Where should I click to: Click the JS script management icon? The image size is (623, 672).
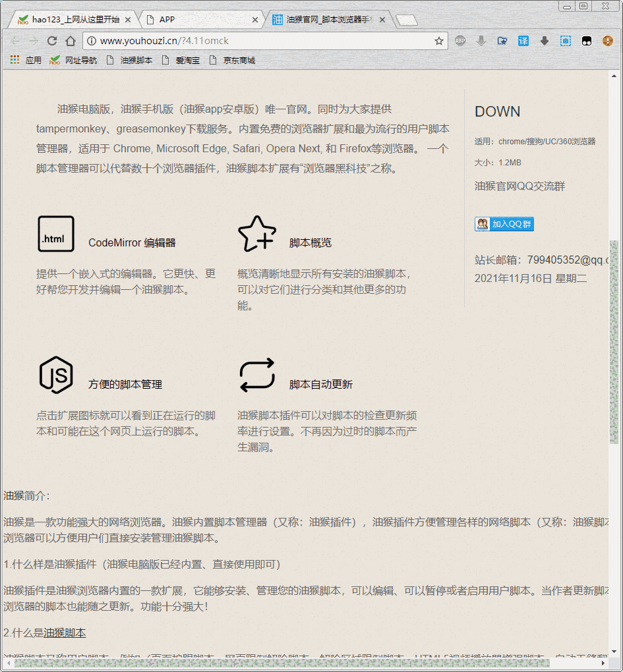tap(56, 375)
